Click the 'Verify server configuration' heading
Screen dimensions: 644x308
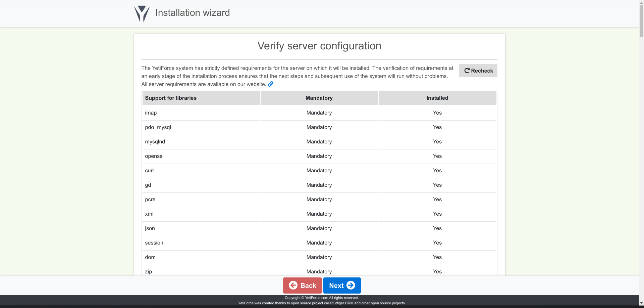319,46
